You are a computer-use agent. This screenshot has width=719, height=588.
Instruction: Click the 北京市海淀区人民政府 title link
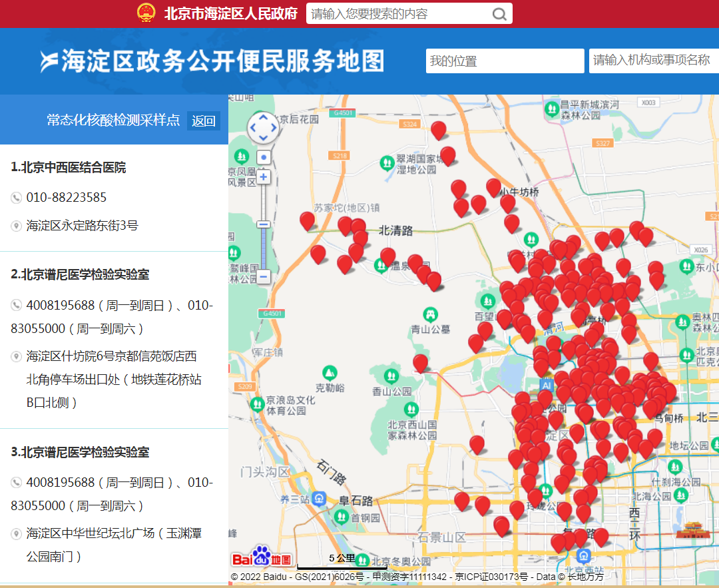tap(230, 14)
